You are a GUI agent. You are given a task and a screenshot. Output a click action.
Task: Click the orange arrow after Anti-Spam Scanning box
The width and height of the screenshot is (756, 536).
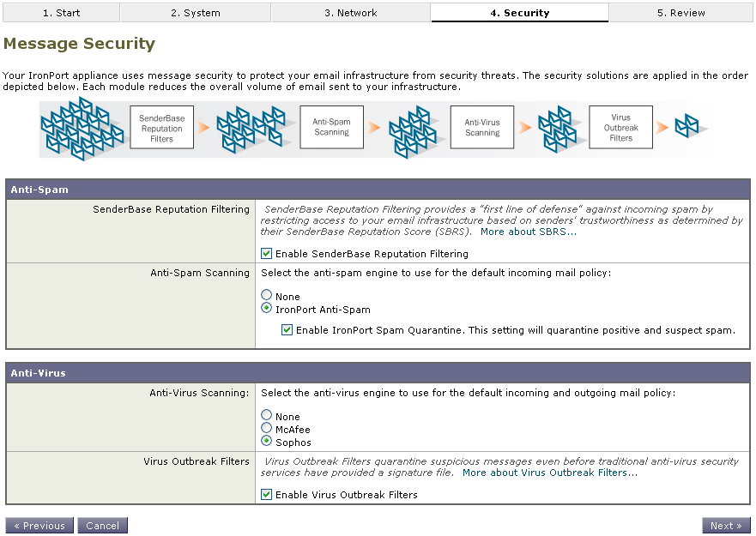(x=374, y=127)
